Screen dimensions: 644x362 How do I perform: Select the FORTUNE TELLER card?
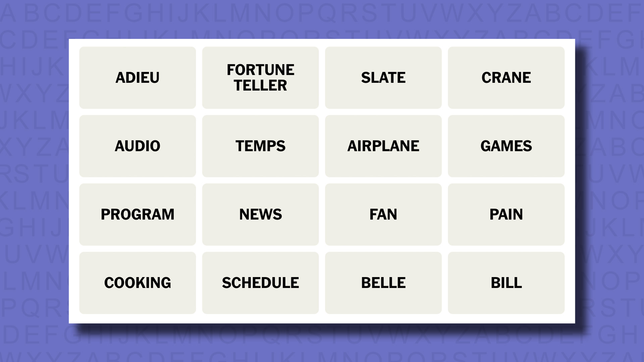(260, 77)
